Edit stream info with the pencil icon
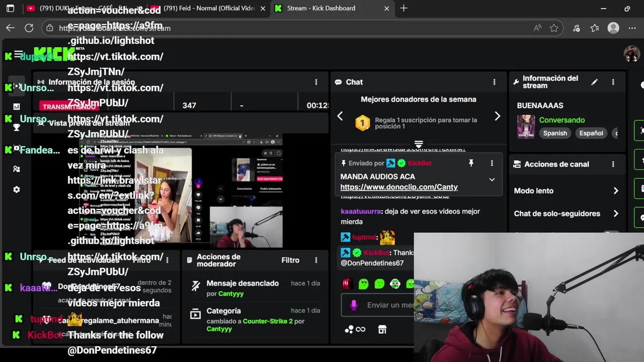Image resolution: width=644 pixels, height=362 pixels. (x=594, y=82)
